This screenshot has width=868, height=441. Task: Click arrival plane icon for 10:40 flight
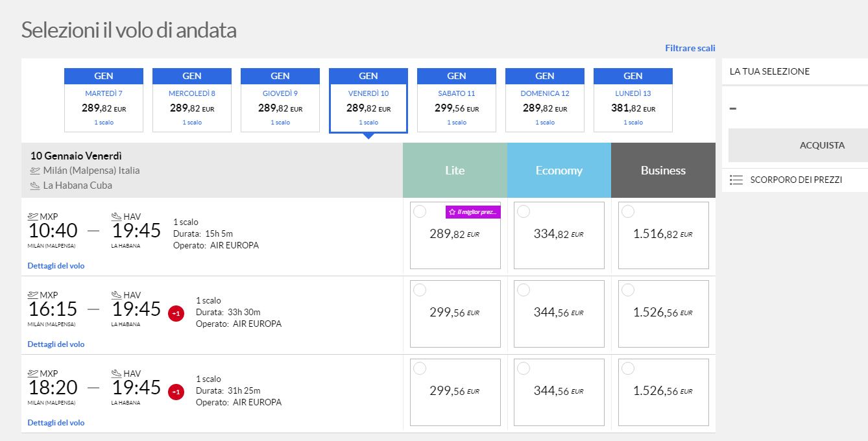(117, 217)
